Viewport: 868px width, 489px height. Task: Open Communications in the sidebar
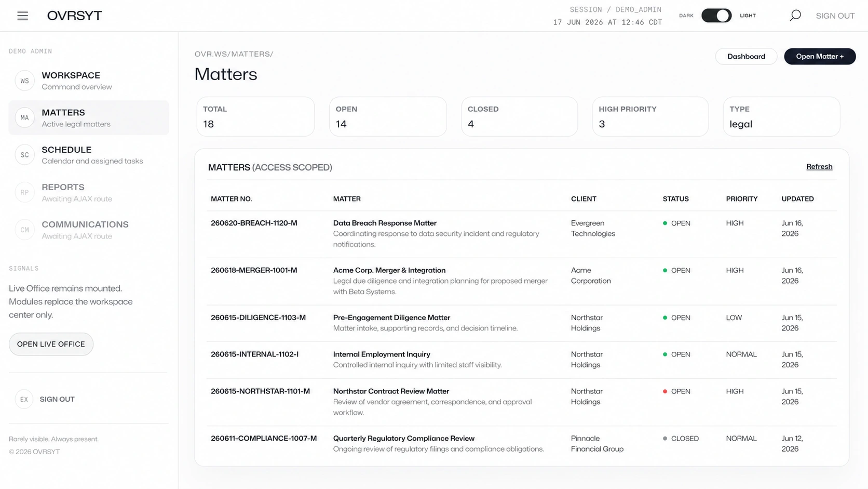[89, 230]
